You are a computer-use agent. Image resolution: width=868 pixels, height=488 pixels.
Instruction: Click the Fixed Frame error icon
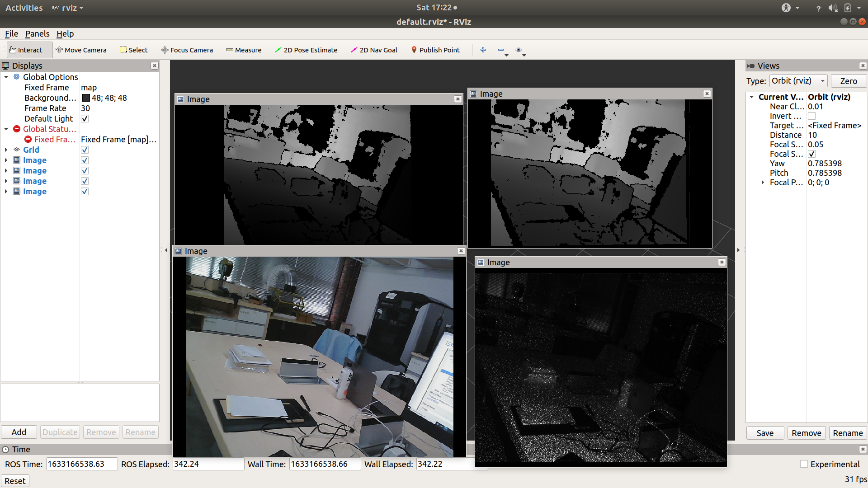coord(28,140)
